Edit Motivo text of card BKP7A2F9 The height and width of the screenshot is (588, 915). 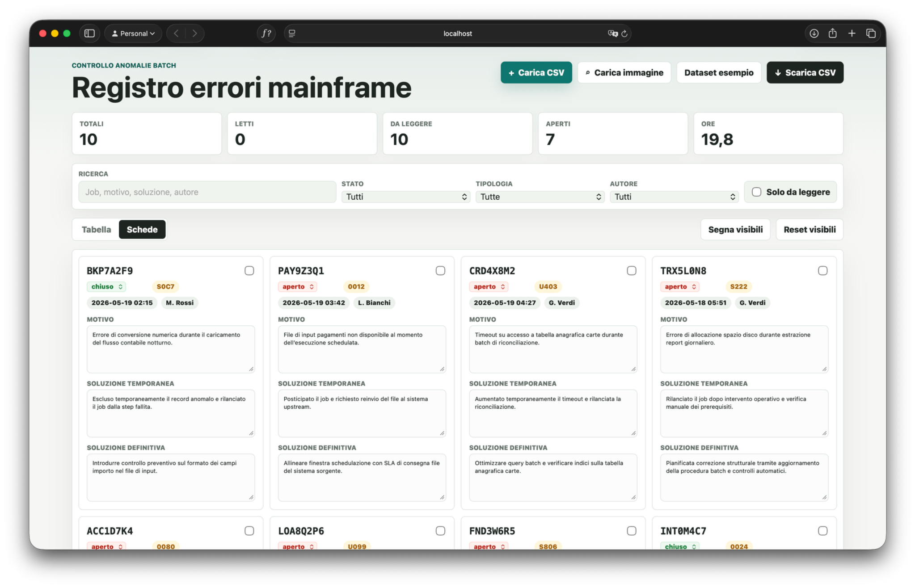[x=171, y=349]
